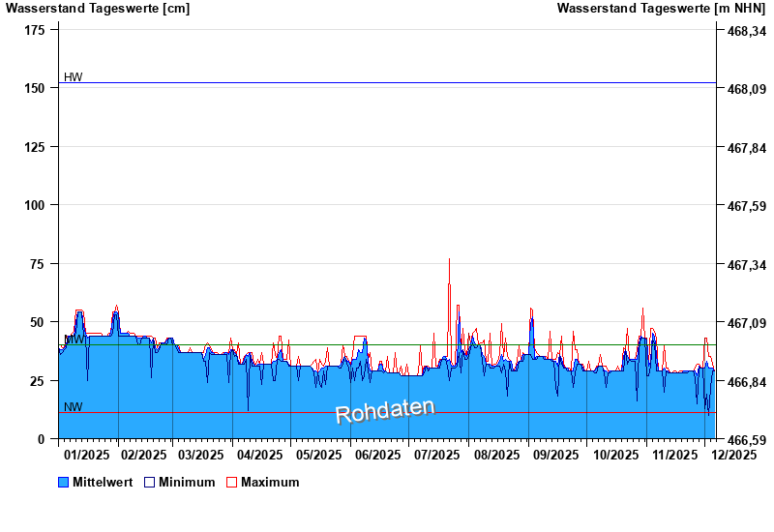Viewport: 774px width, 532px height.
Task: Click the 150 value on left axis
Action: pos(36,88)
